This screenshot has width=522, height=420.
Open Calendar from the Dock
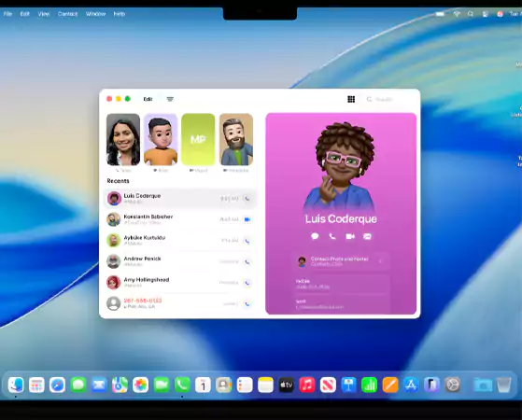pyautogui.click(x=203, y=385)
